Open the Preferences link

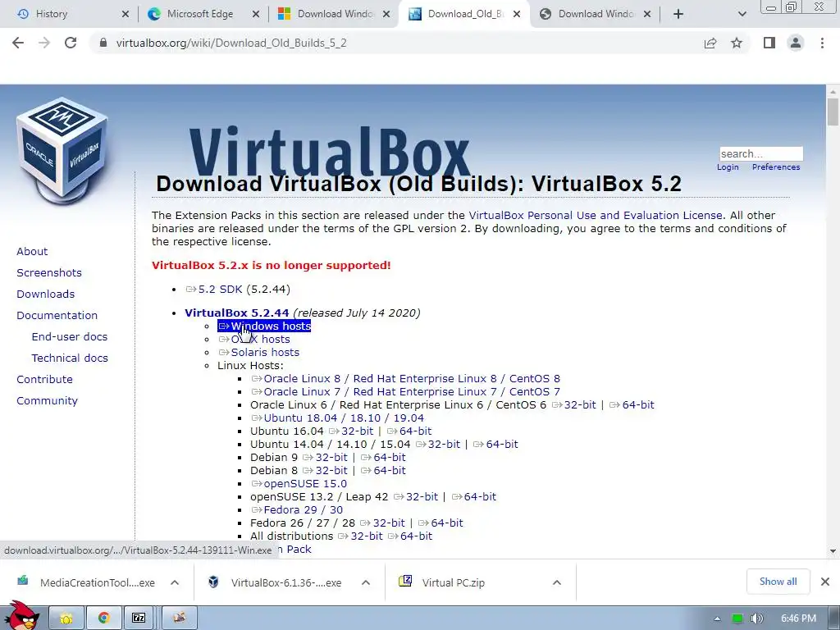pos(776,167)
